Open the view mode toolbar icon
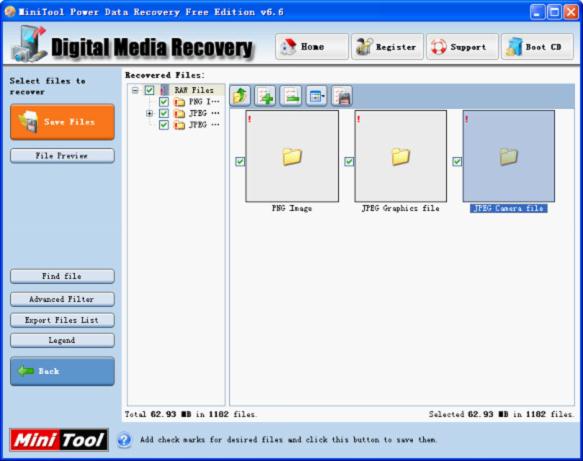Image resolution: width=583 pixels, height=461 pixels. (316, 96)
